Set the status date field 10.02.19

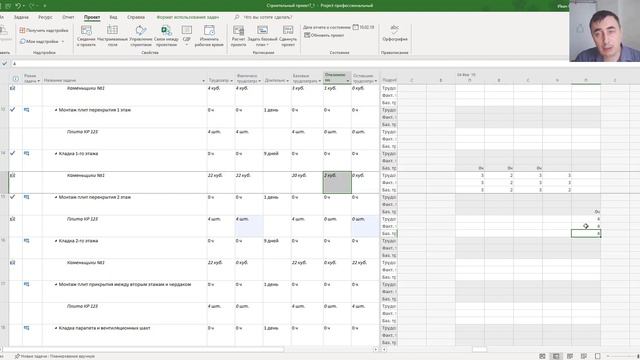point(364,27)
